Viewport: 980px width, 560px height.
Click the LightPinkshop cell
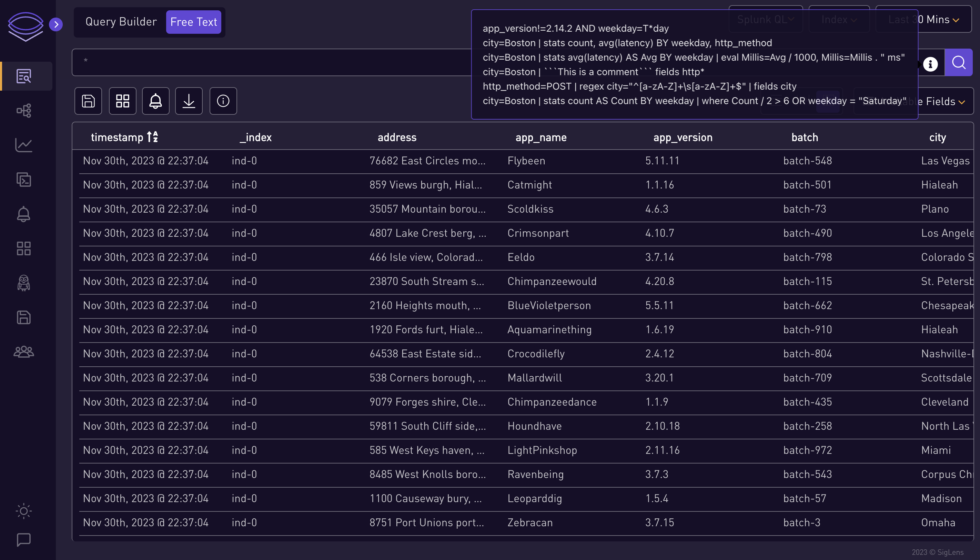point(542,450)
